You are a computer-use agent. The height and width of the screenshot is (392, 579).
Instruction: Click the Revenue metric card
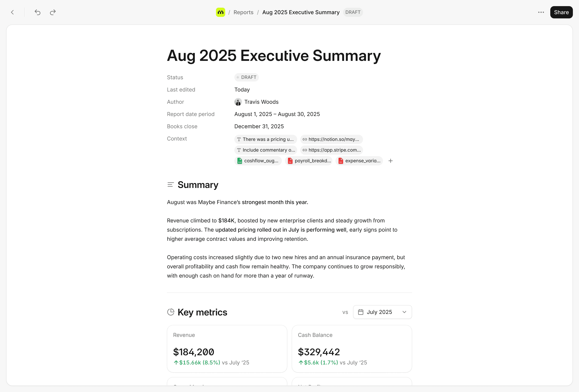click(x=227, y=348)
